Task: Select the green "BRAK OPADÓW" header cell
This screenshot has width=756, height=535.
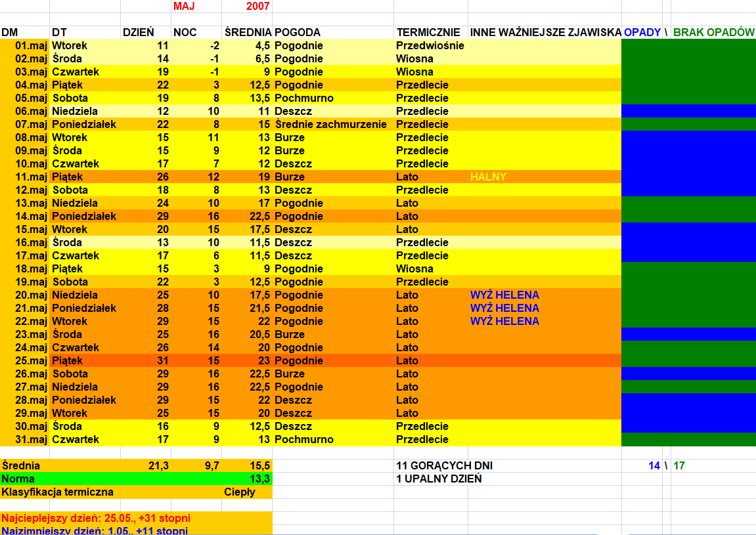Action: tap(713, 32)
